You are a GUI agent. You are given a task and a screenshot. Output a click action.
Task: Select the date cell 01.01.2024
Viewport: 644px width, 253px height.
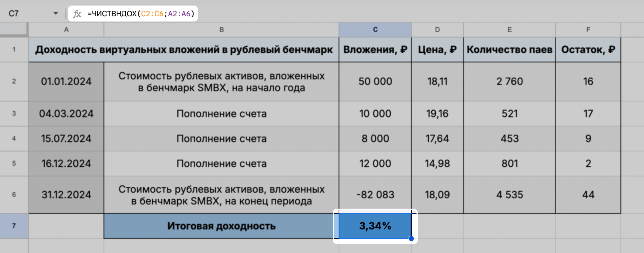[x=66, y=81]
